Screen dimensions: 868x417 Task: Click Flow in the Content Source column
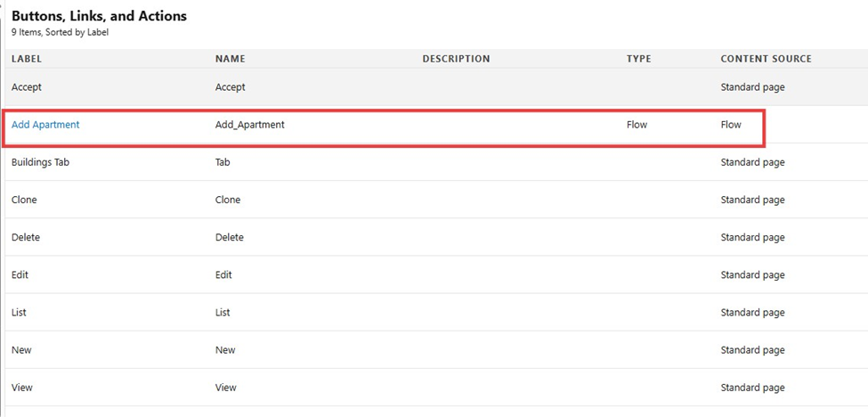[x=731, y=125]
